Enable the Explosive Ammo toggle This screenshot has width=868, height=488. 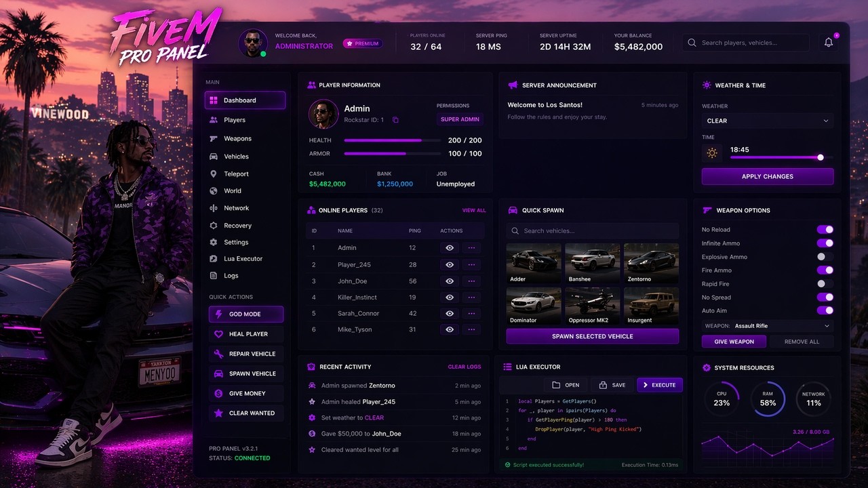(x=825, y=257)
